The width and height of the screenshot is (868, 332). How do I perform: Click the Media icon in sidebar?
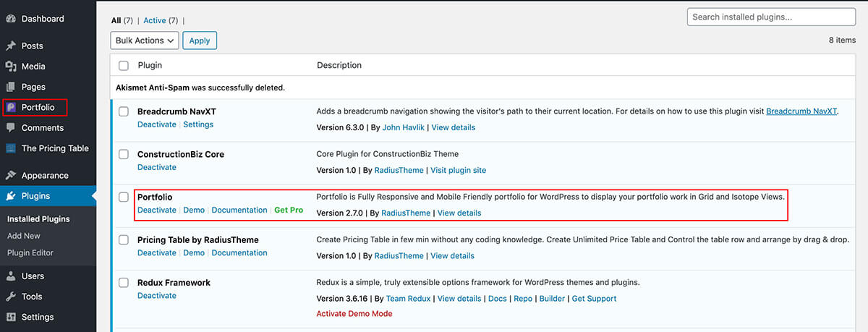pos(11,67)
